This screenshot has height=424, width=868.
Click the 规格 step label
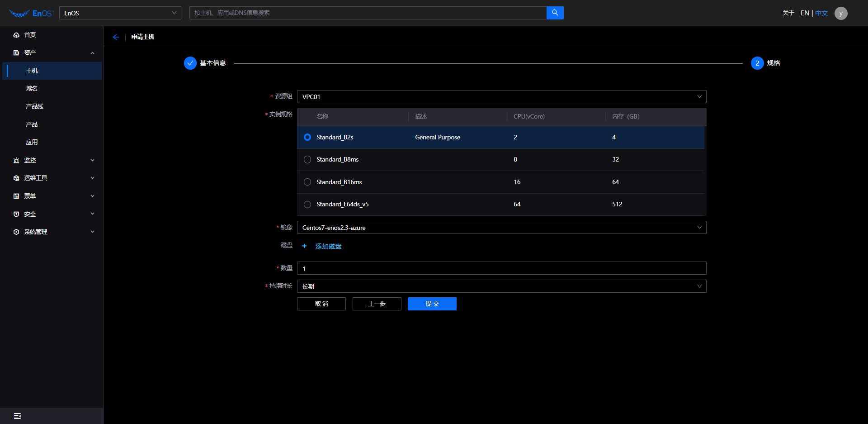(x=774, y=63)
